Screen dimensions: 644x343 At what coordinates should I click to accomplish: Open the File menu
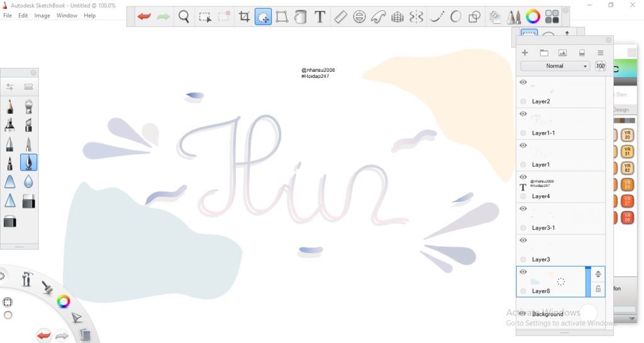pos(8,15)
